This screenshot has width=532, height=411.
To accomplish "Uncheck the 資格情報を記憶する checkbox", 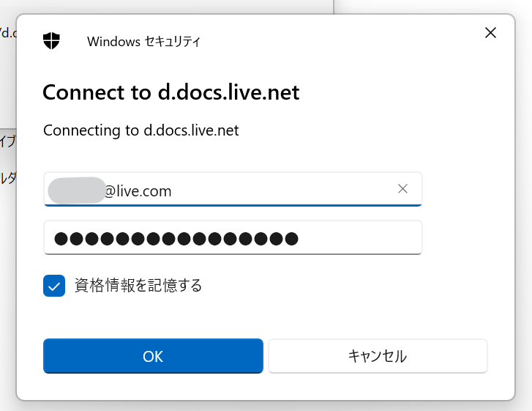I will tap(54, 286).
